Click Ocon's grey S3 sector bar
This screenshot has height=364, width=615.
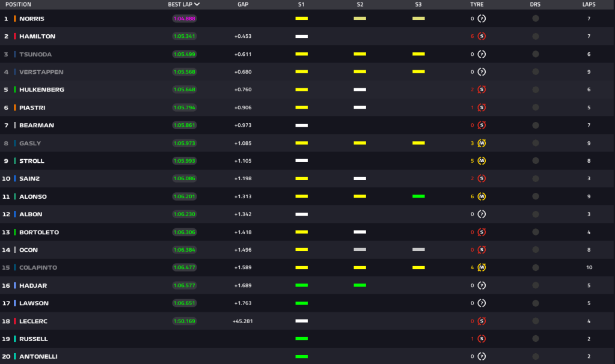point(418,250)
